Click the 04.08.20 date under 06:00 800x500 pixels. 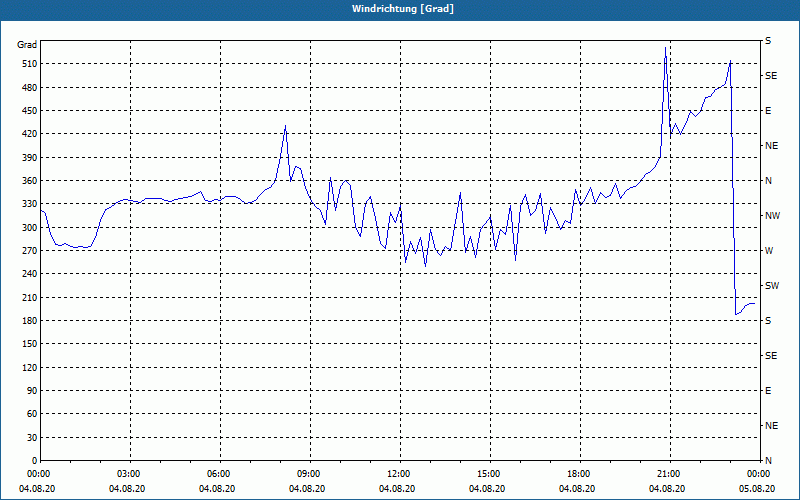[x=217, y=489]
